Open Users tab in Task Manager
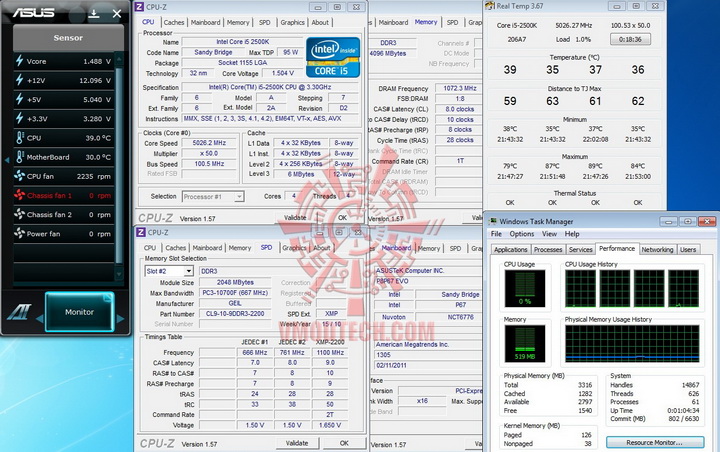 [688, 249]
